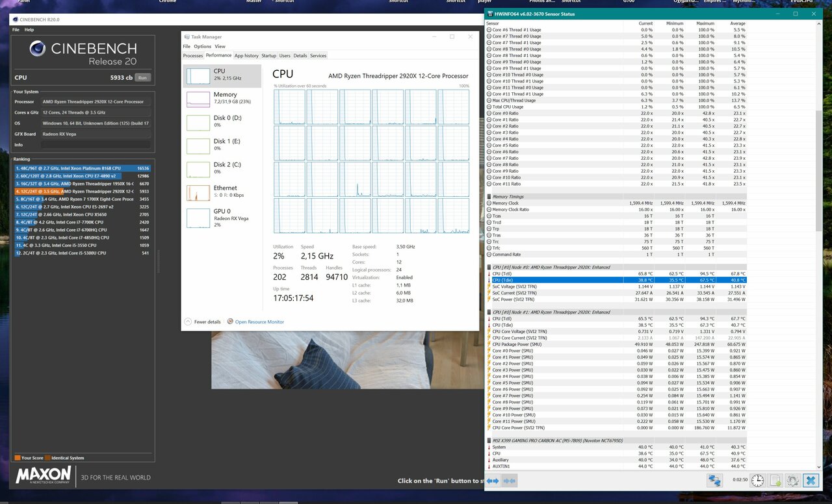Open View menu in Task Manager
Screen dimensions: 832x504
(x=220, y=47)
